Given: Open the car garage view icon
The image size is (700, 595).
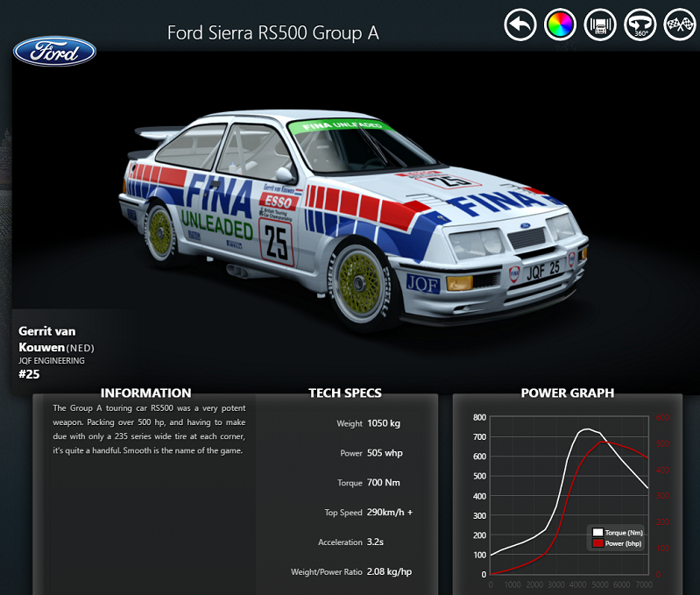Looking at the screenshot, I should tap(600, 25).
